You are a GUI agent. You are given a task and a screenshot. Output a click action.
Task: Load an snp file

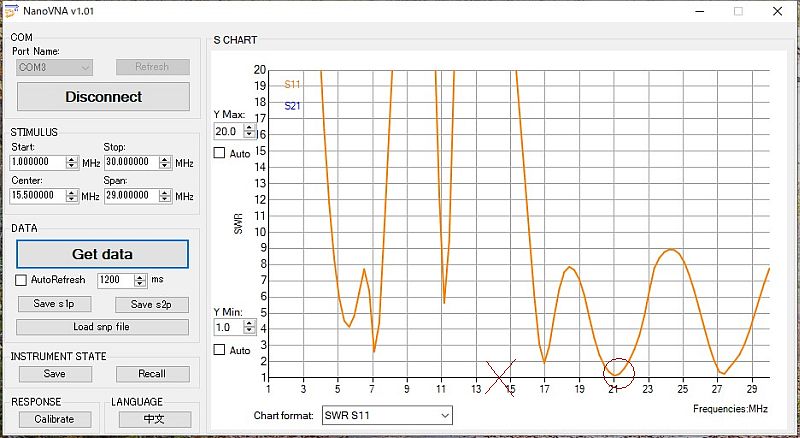[102, 327]
